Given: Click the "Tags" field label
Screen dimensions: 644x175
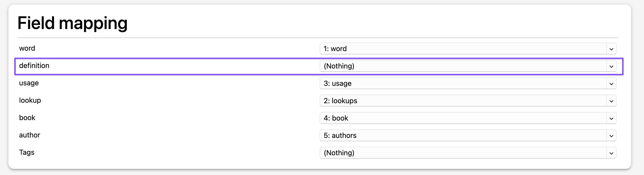Looking at the screenshot, I should coord(27,152).
